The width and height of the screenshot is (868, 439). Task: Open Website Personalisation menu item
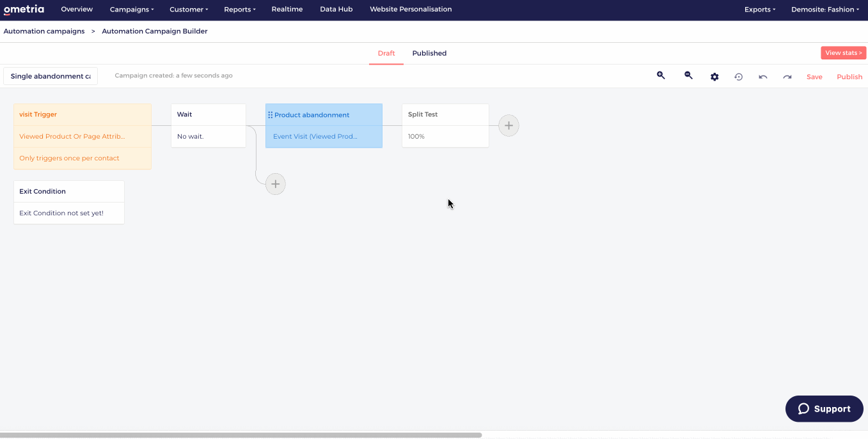click(411, 10)
